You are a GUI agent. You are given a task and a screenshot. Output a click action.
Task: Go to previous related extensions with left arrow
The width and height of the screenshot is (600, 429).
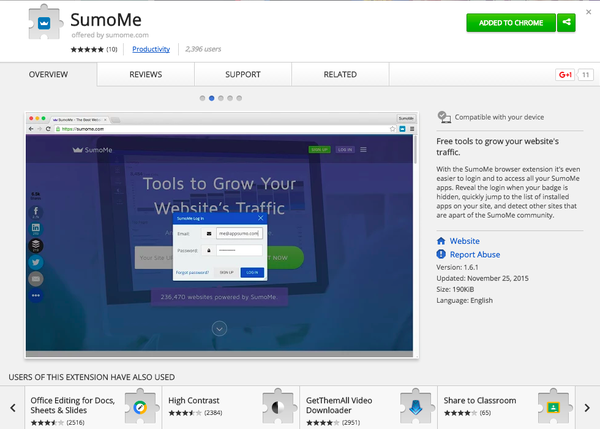pyautogui.click(x=13, y=408)
